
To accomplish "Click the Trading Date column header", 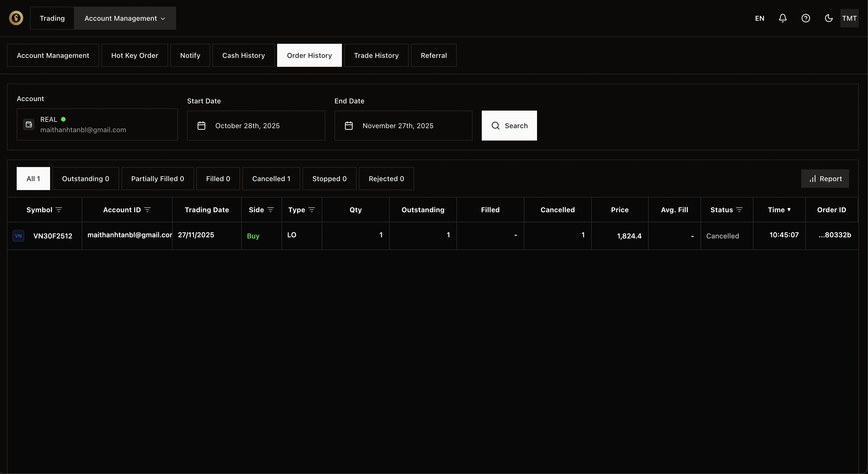I will pyautogui.click(x=207, y=210).
